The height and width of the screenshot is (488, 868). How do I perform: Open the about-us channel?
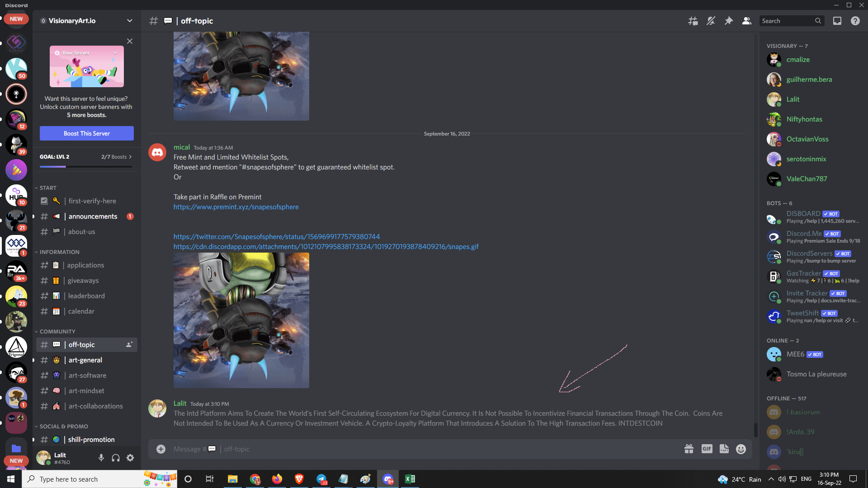[87, 232]
